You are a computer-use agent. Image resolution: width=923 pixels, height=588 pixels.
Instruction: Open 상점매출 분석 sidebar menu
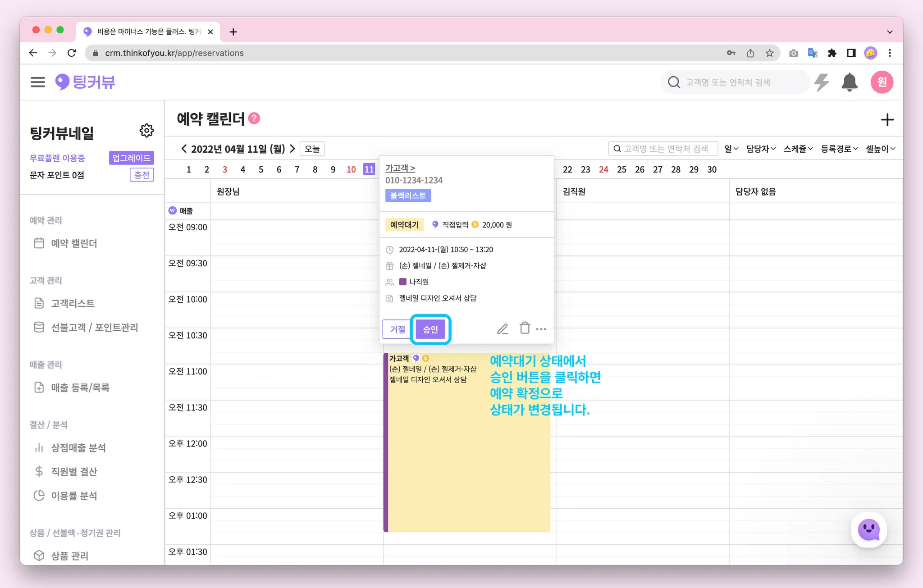[78, 447]
